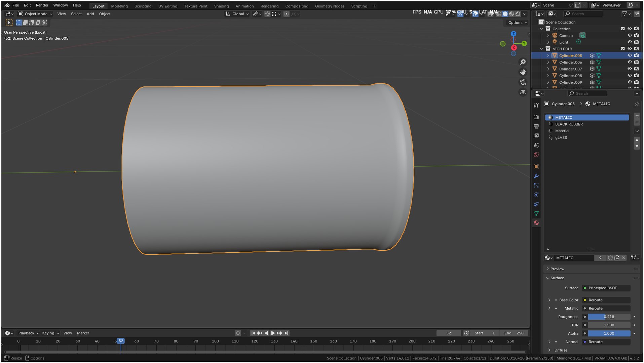The width and height of the screenshot is (644, 363).
Task: Duplicate METALIC material as new
Action: [617, 258]
